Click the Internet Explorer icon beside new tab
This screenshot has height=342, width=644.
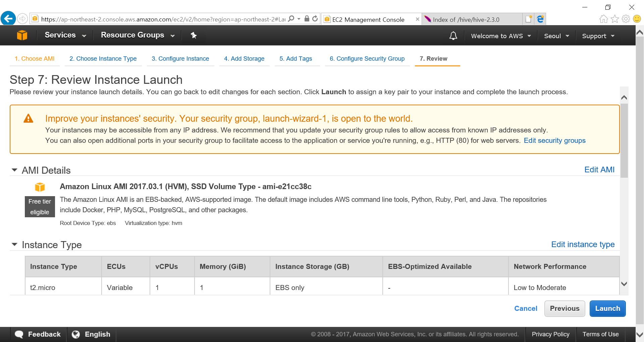(x=540, y=19)
